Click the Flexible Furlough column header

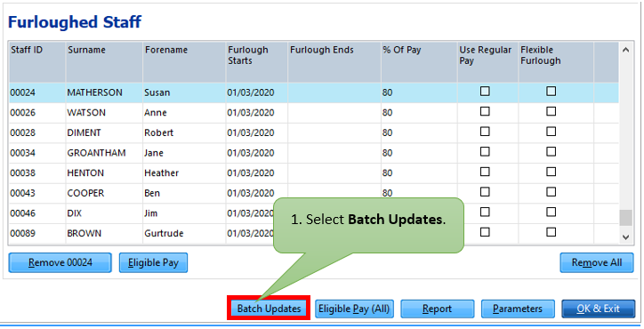(x=556, y=62)
